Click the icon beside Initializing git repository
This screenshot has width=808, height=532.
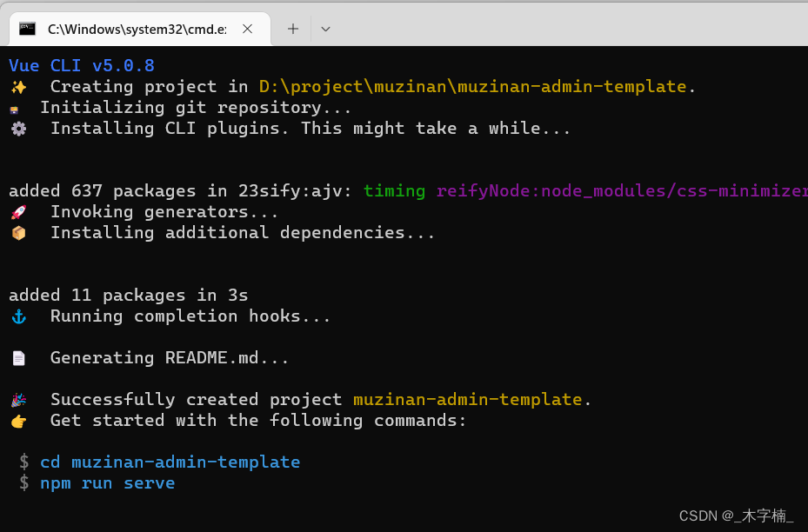[x=15, y=110]
